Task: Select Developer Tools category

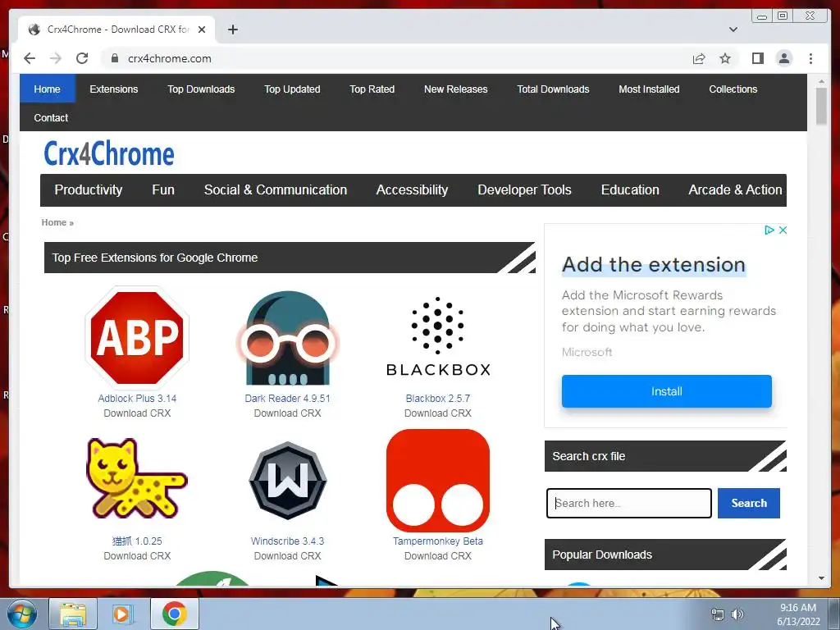Action: pyautogui.click(x=524, y=189)
